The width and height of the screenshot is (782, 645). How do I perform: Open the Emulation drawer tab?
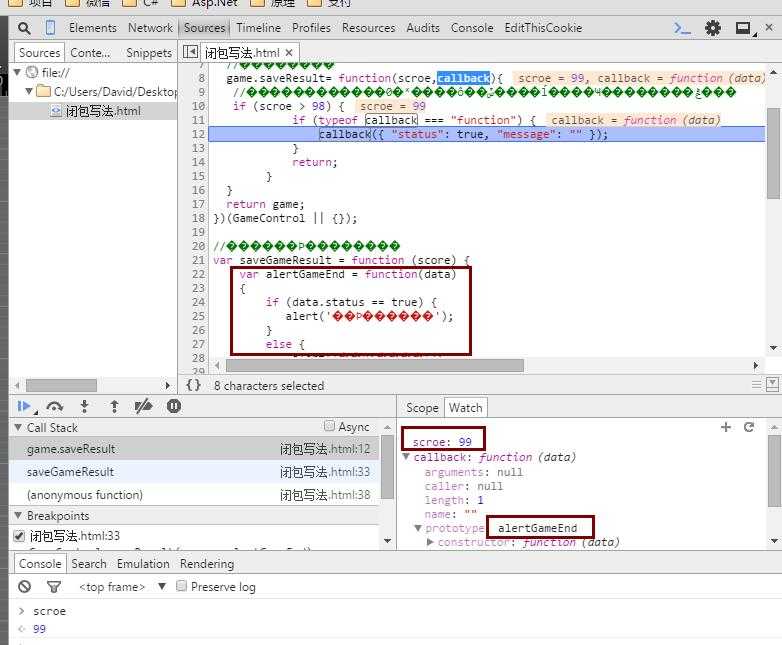[x=143, y=564]
